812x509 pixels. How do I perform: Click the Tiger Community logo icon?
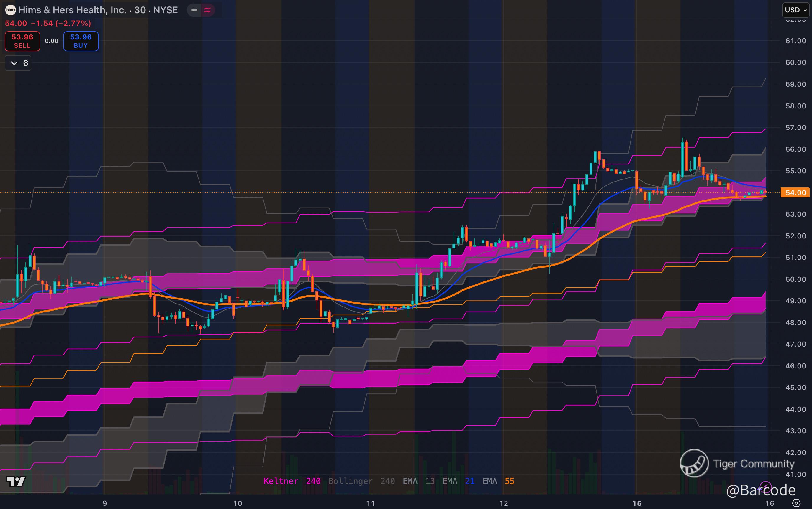[694, 463]
